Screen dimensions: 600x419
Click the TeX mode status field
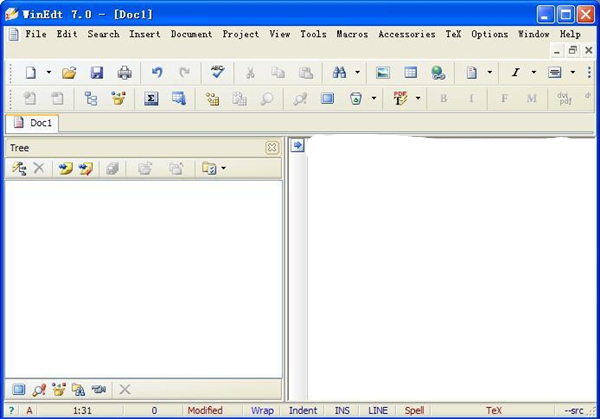[x=494, y=411]
